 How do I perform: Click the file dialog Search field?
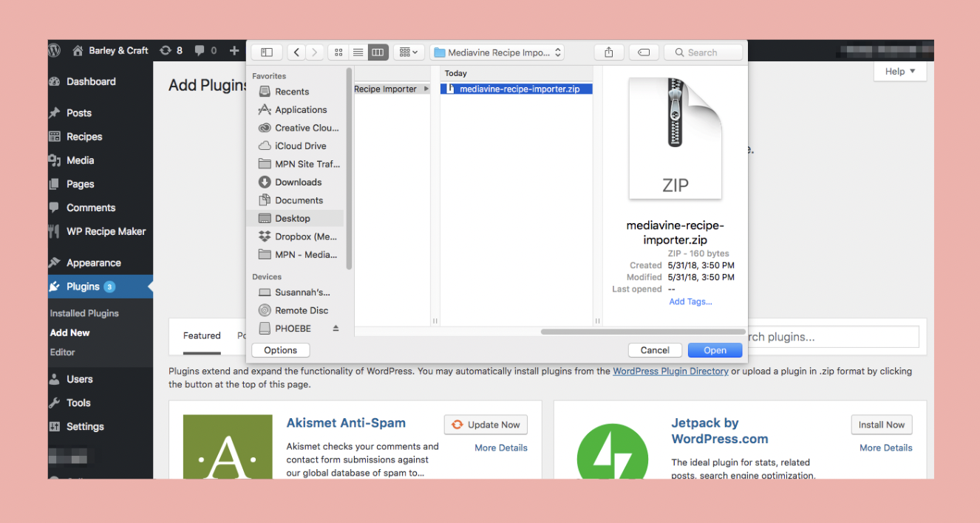pos(703,52)
